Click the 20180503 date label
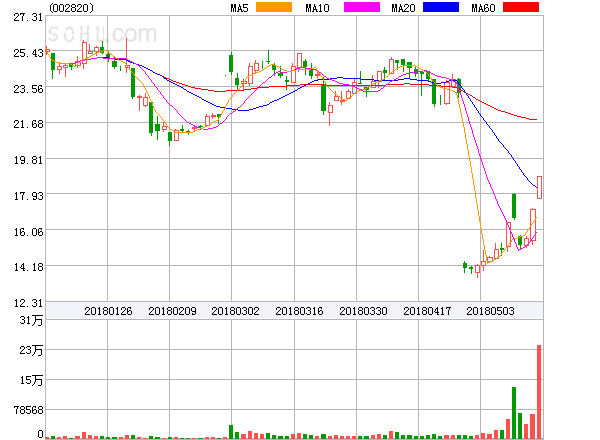Image resolution: width=600 pixels, height=440 pixels. (490, 311)
